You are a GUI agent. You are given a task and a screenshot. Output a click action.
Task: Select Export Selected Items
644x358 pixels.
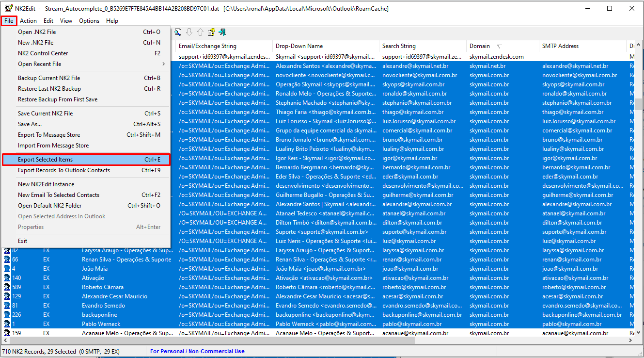pyautogui.click(x=86, y=160)
